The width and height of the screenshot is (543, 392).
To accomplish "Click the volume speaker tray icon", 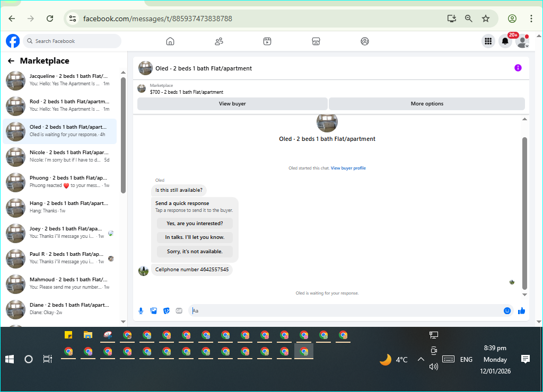I will (x=434, y=367).
